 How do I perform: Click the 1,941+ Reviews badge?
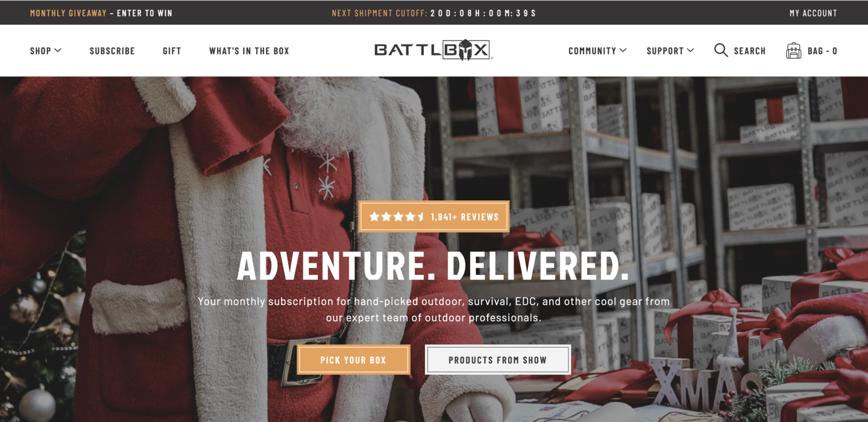point(433,216)
